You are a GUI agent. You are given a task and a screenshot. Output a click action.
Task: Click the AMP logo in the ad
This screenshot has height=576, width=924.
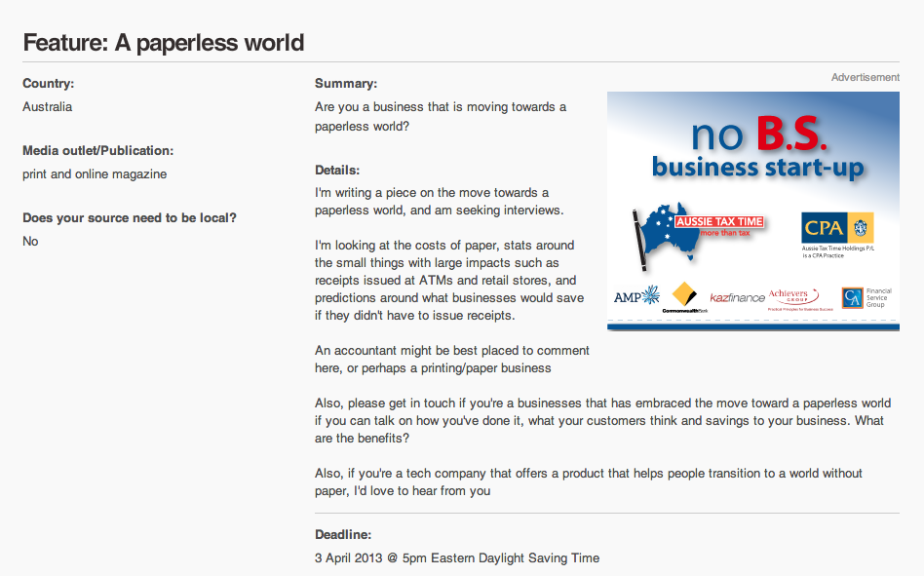coord(637,295)
